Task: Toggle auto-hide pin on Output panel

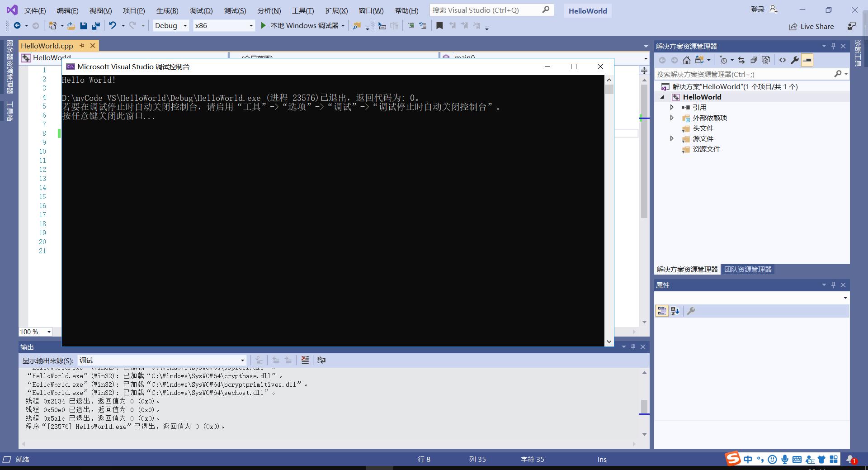Action: point(633,347)
